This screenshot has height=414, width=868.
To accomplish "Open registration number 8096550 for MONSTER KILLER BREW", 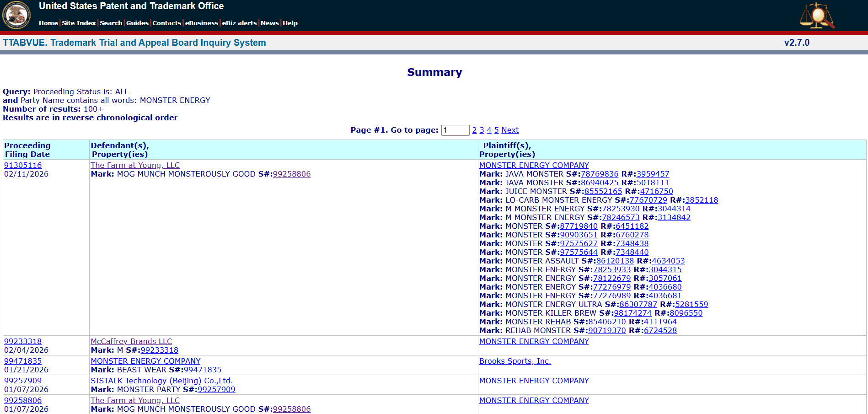I will click(686, 313).
